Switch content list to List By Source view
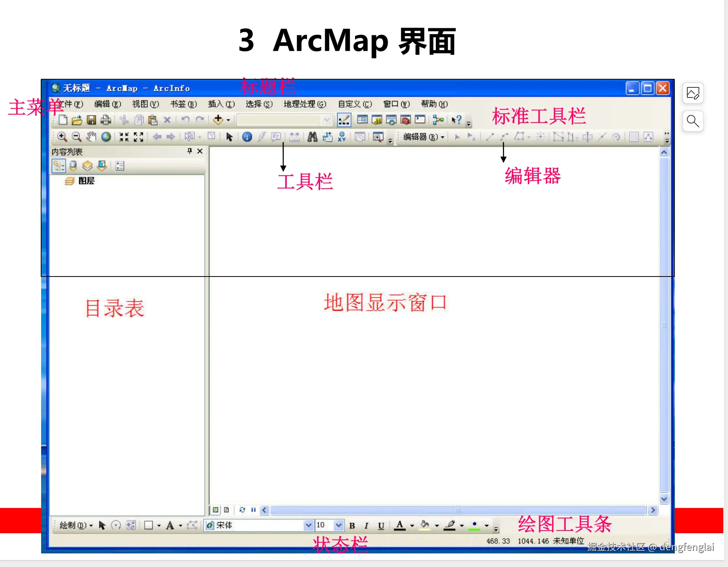This screenshot has height=567, width=728. pyautogui.click(x=73, y=166)
